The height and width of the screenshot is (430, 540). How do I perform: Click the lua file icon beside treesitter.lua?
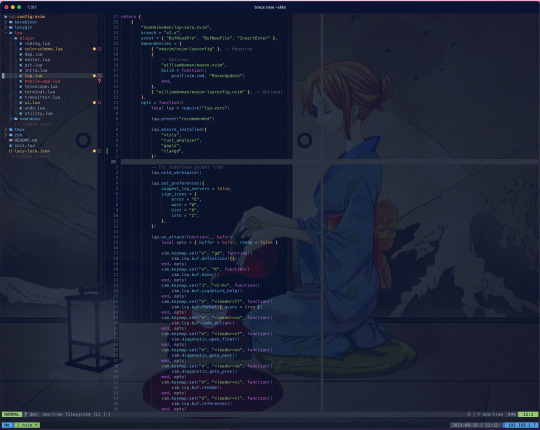[x=21, y=97]
